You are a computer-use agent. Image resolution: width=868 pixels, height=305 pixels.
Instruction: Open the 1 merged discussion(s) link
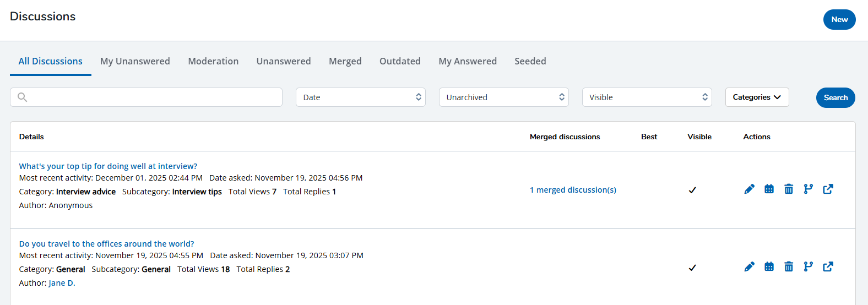click(x=573, y=190)
